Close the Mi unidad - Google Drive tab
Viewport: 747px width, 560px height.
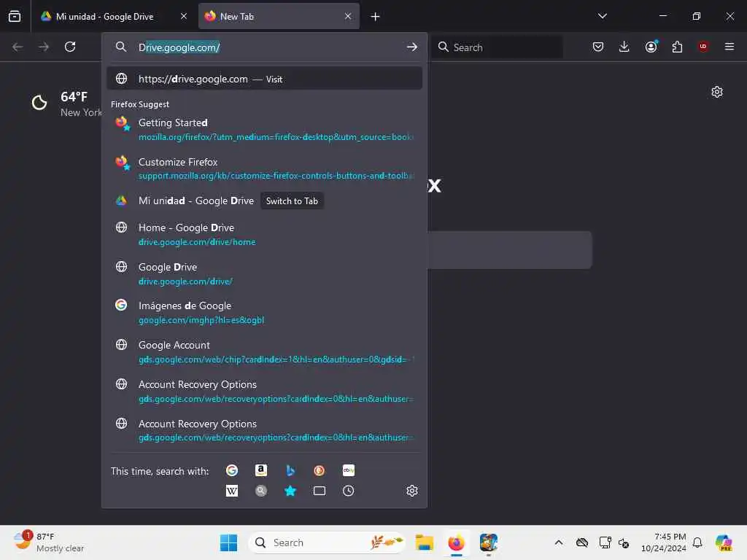tap(184, 16)
